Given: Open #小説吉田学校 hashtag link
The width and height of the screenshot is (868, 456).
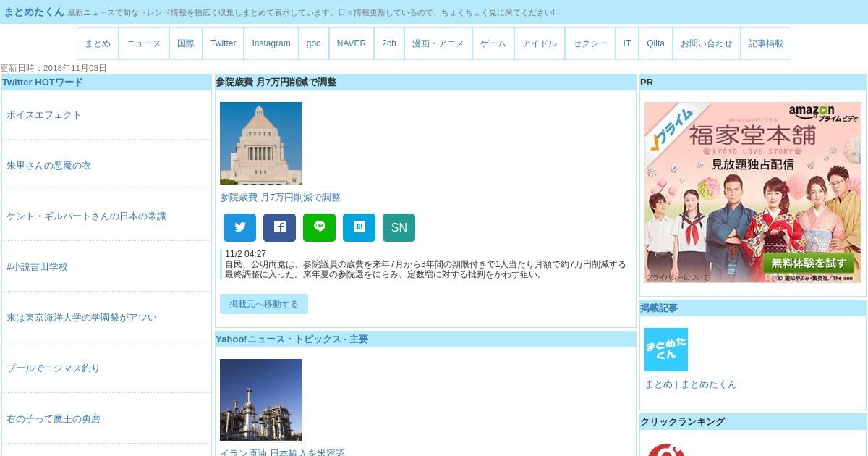Looking at the screenshot, I should click(x=37, y=267).
